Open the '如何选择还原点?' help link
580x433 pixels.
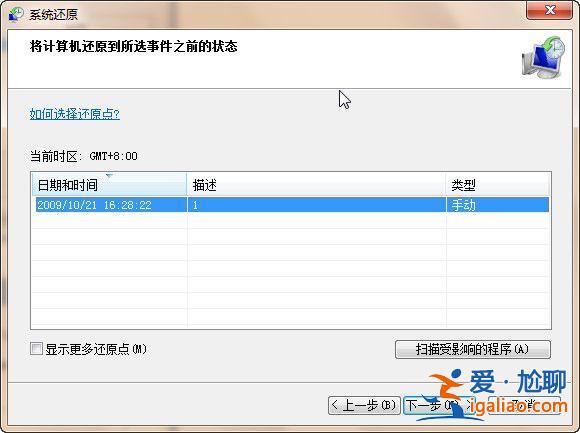75,114
